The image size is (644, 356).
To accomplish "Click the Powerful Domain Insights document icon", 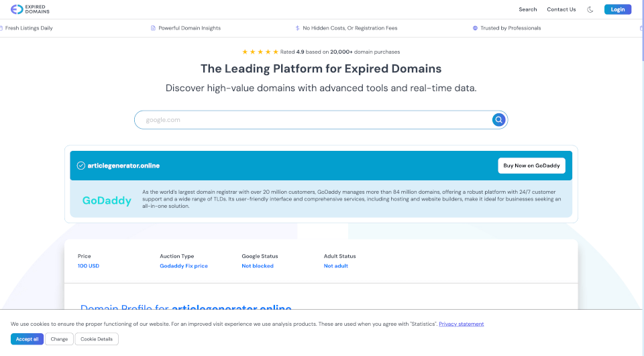I will (x=153, y=28).
